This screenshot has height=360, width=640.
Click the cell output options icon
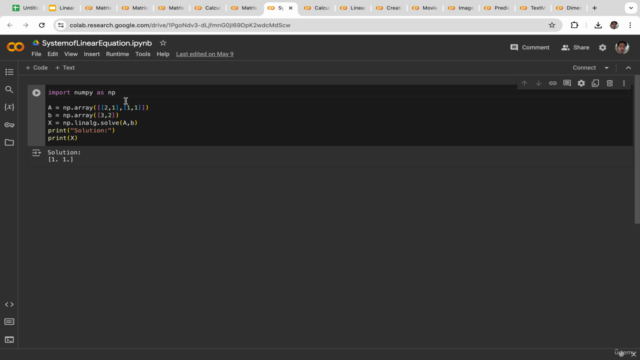point(36,153)
